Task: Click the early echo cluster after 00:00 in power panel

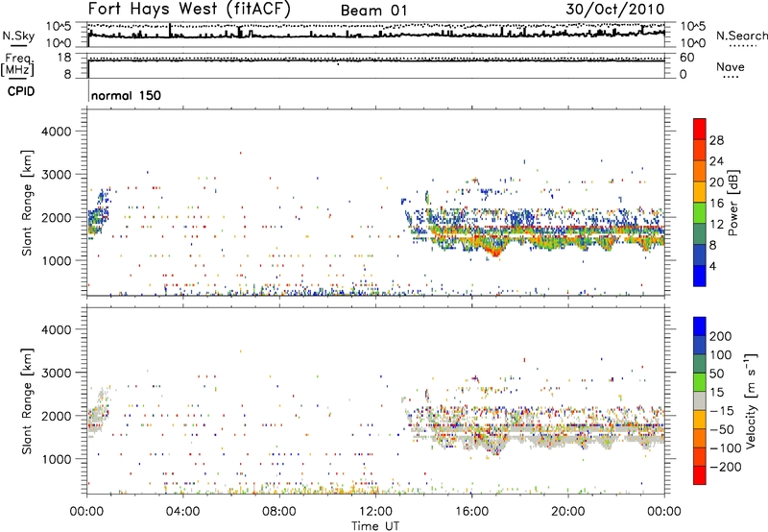Action: point(99,213)
